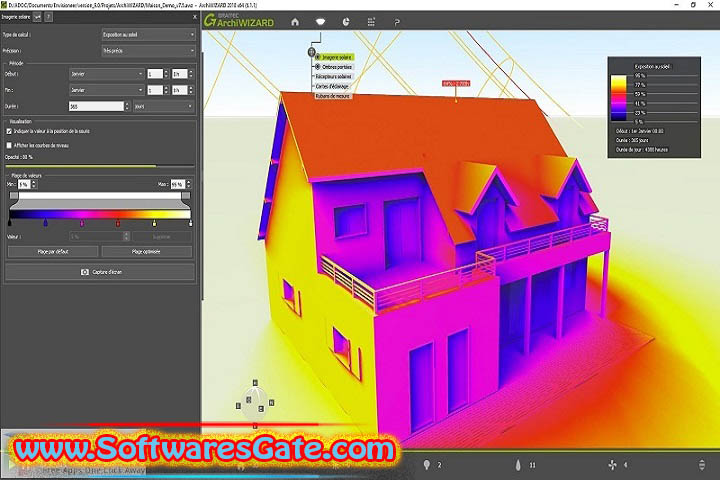
Task: Click the Durée 365 input field
Action: tap(96, 106)
